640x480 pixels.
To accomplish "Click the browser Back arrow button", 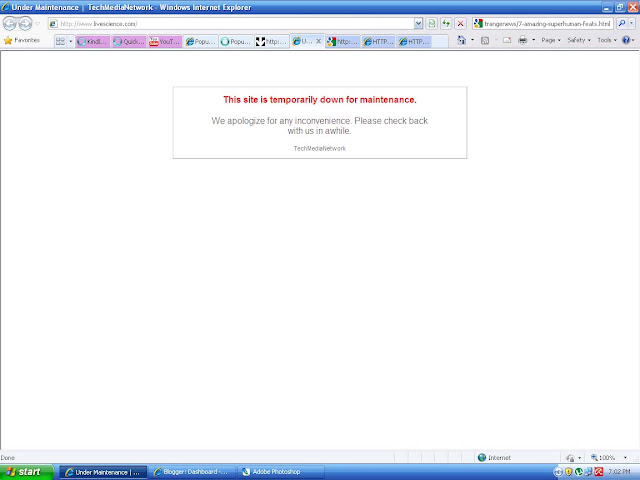I will point(9,24).
